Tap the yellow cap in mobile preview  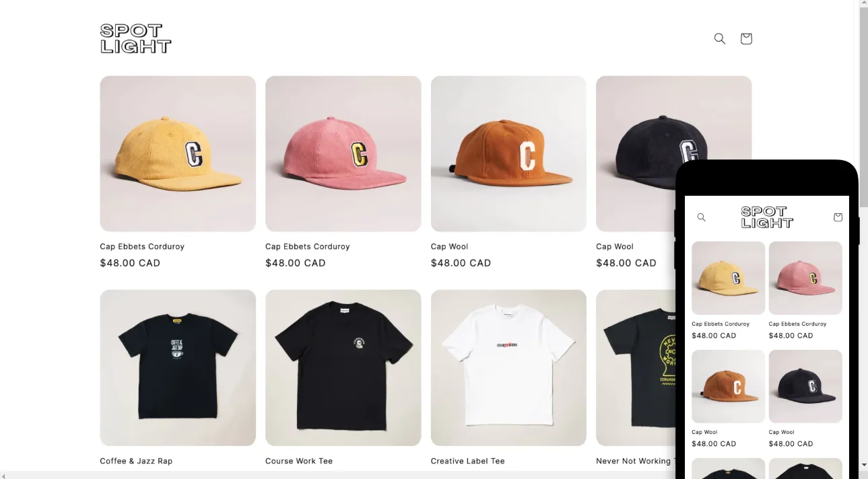point(728,278)
